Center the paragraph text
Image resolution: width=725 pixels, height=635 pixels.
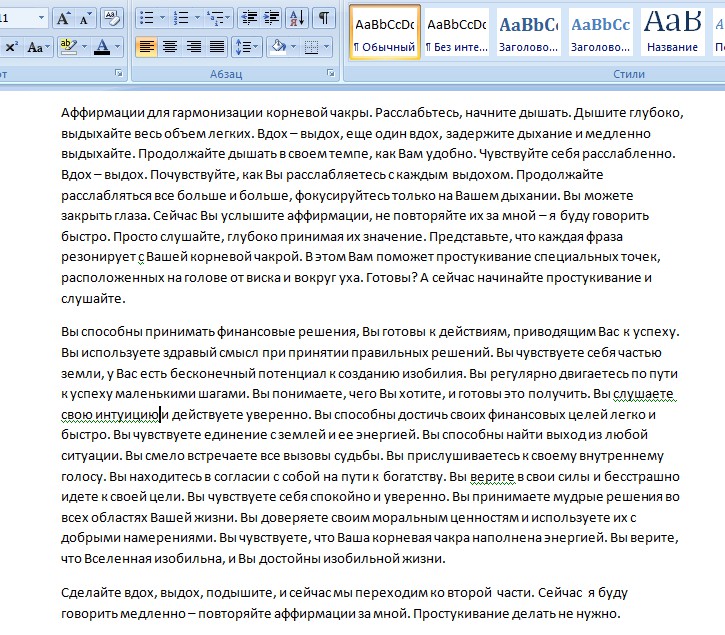(170, 47)
